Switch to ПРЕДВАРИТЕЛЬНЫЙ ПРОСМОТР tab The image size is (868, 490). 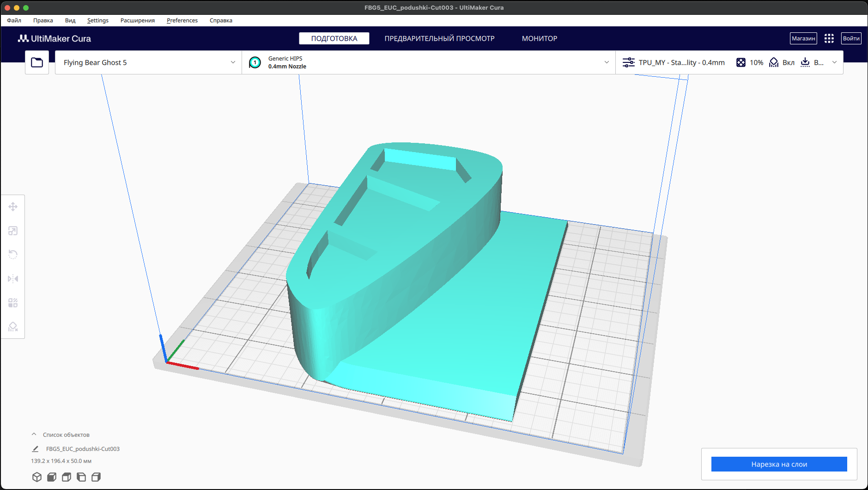point(439,38)
